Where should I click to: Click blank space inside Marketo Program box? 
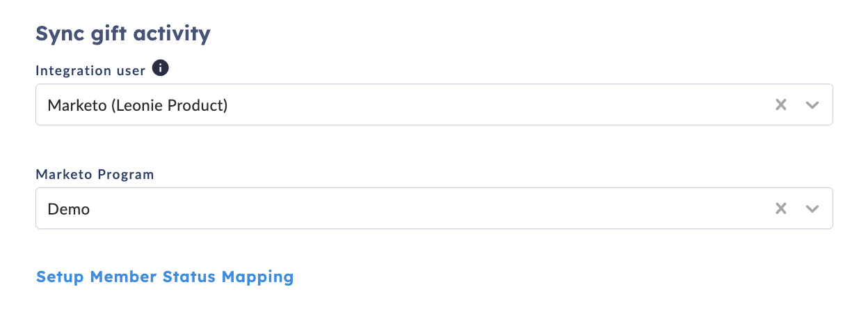coord(431,208)
